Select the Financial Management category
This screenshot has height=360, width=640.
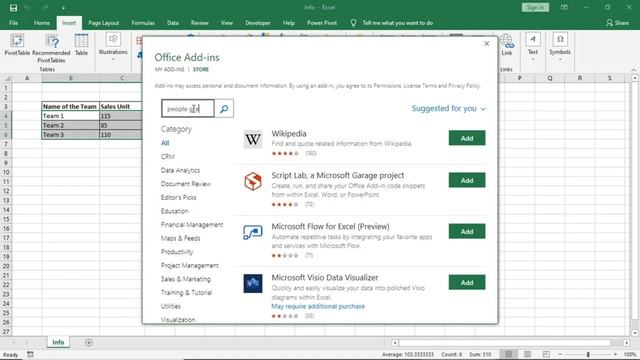pos(192,224)
